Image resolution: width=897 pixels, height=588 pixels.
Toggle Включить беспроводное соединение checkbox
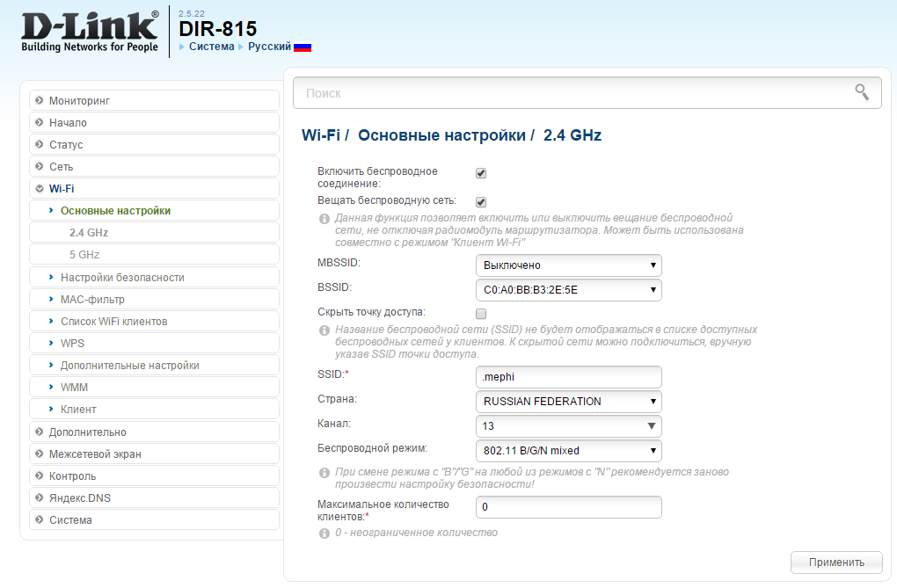(481, 173)
